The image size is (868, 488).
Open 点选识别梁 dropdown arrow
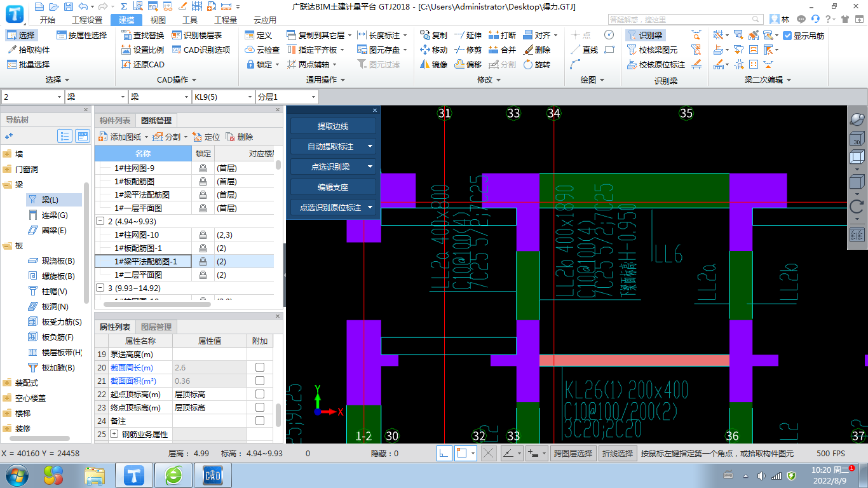(370, 166)
